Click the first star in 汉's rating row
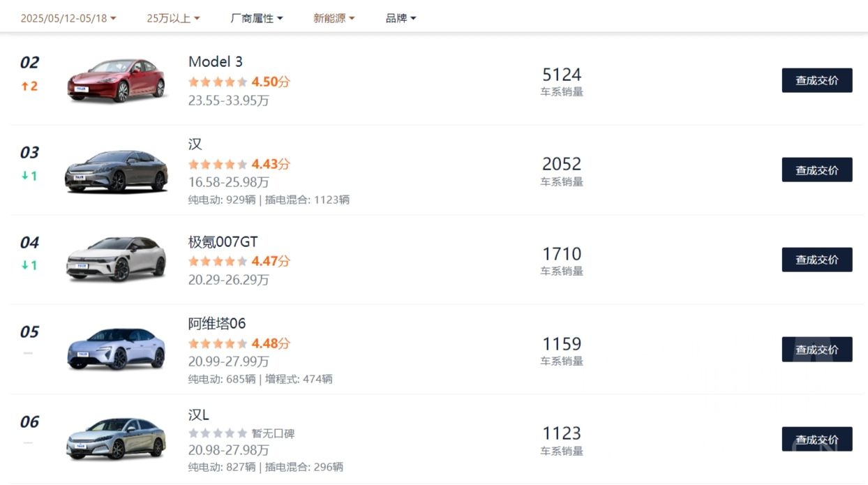The image size is (868, 485). coord(193,164)
